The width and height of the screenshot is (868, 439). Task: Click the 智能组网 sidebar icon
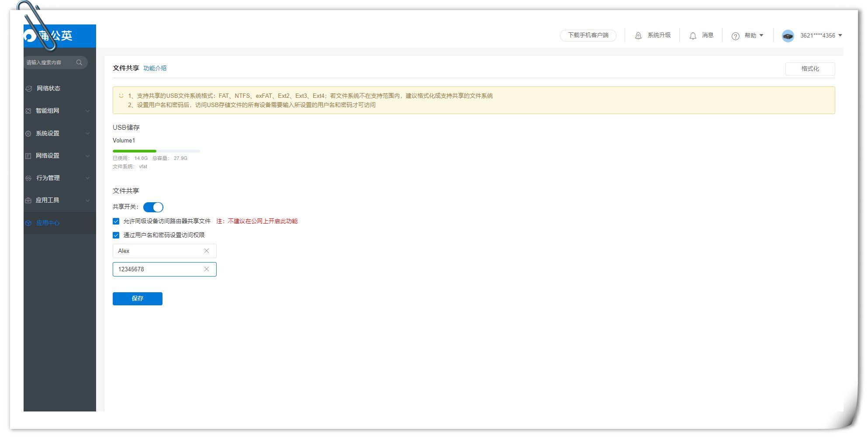pyautogui.click(x=28, y=111)
